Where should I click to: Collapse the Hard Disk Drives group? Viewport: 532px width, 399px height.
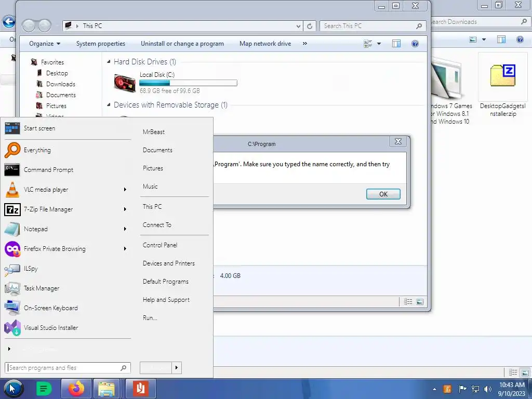109,62
